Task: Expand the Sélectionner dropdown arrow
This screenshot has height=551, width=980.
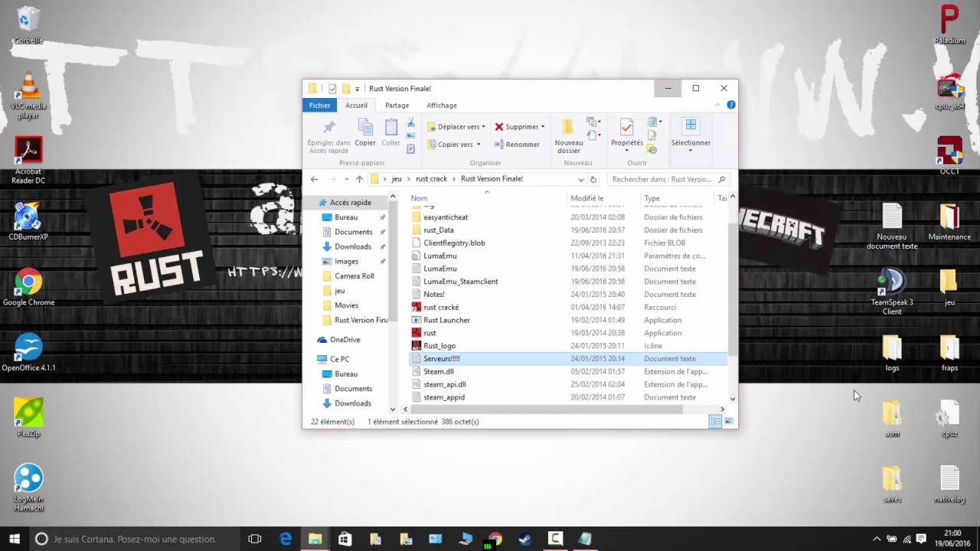Action: point(691,150)
